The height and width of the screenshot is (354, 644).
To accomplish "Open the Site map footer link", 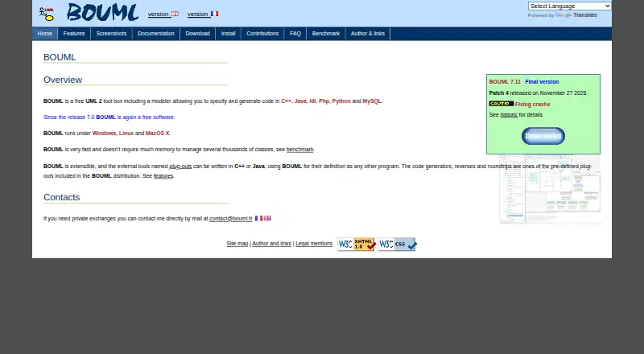I will 237,244.
